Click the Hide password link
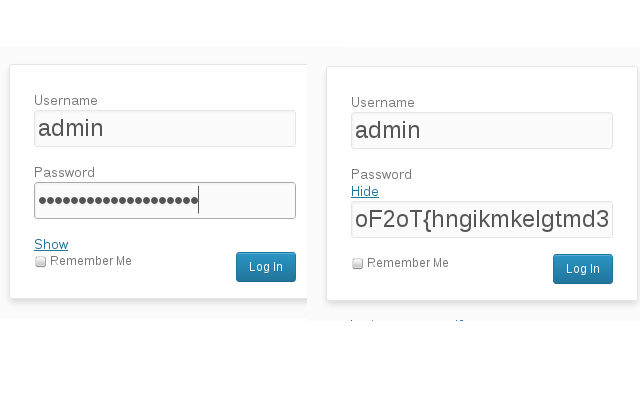This screenshot has height=400, width=640. 365,192
